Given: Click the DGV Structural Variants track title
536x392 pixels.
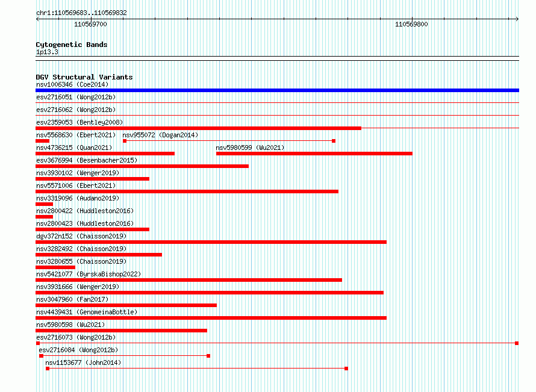Looking at the screenshot, I should (x=84, y=77).
